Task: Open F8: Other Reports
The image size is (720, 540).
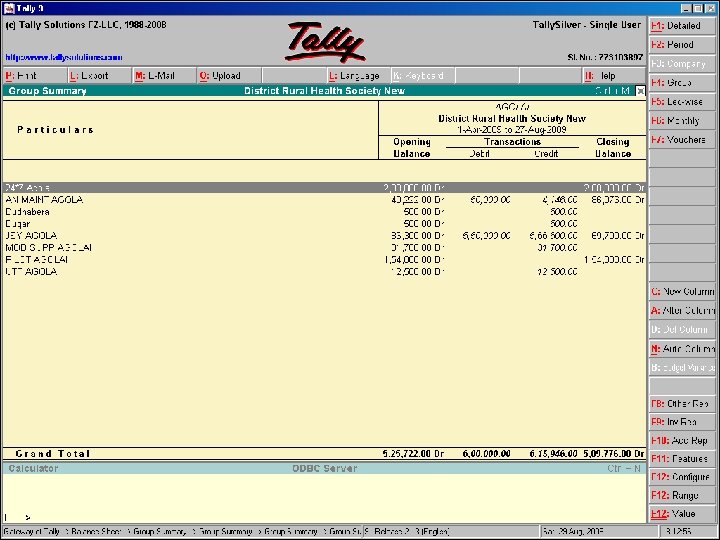Action: coord(682,404)
